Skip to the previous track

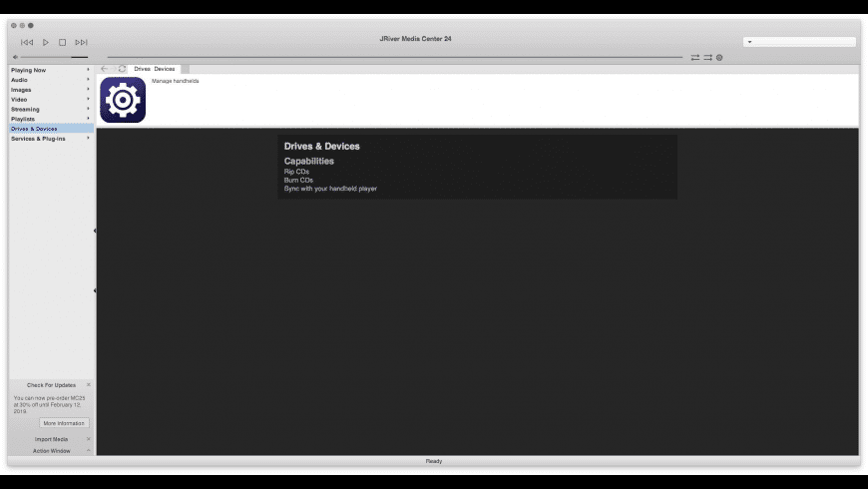(x=27, y=42)
